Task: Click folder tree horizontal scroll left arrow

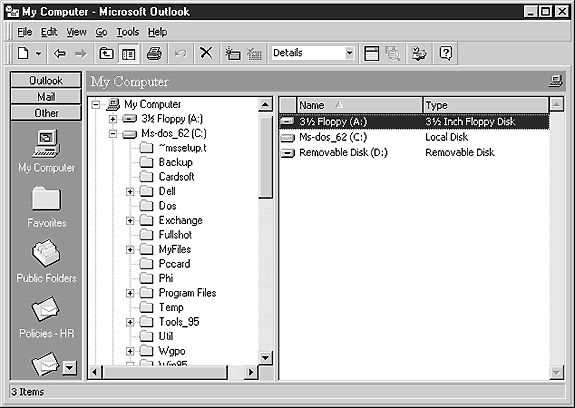Action: pos(95,372)
